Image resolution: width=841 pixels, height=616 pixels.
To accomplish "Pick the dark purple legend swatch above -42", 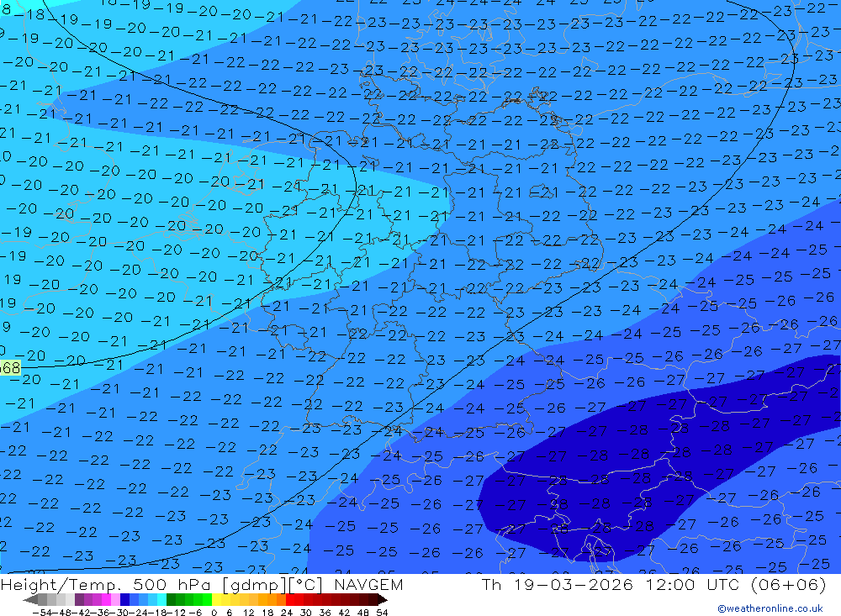I will point(79,599).
